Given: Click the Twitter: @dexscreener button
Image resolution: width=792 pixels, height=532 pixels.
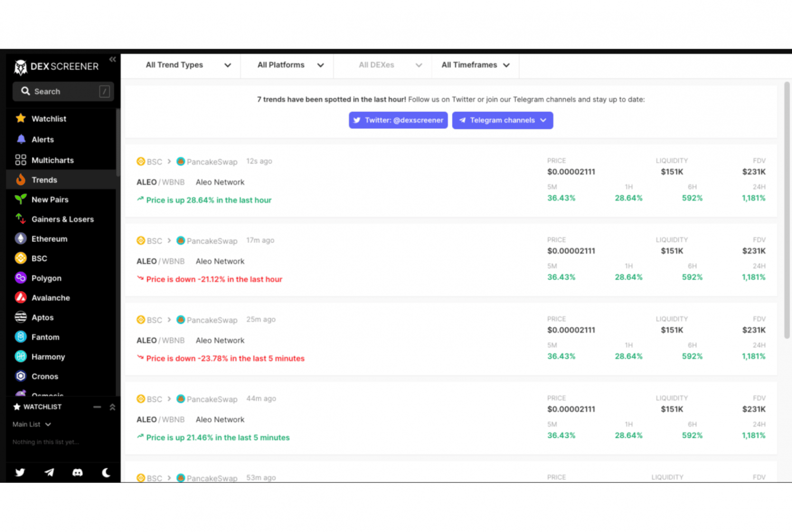Looking at the screenshot, I should point(398,120).
